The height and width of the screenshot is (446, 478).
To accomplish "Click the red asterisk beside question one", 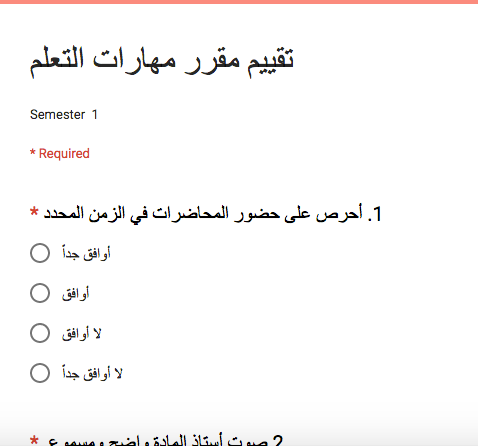I will tap(34, 211).
